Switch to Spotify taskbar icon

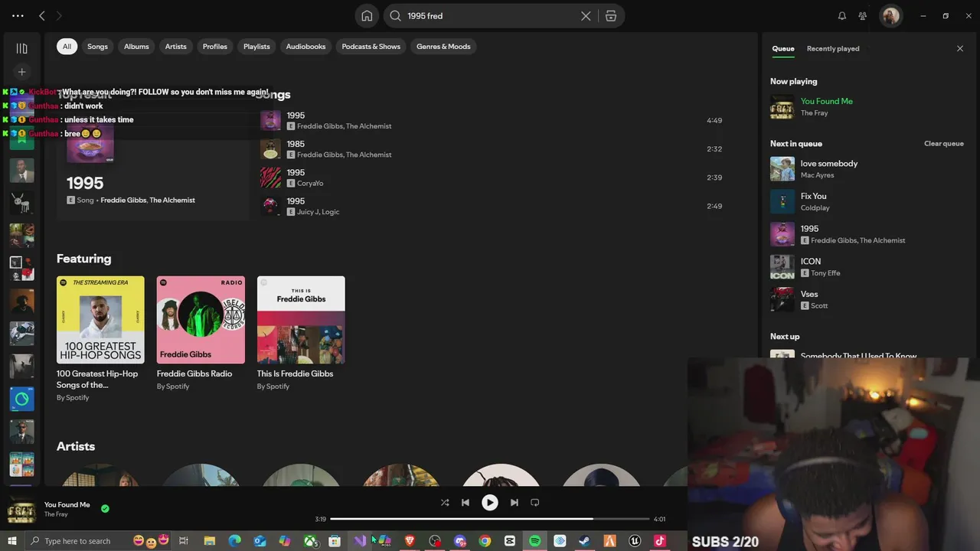[535, 541]
